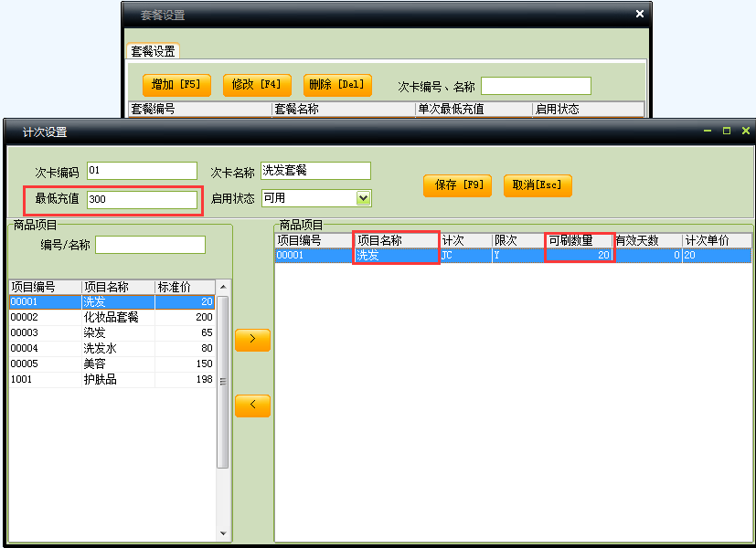The height and width of the screenshot is (548, 756).
Task: Click the left list scroll up arrow
Action: [223, 287]
